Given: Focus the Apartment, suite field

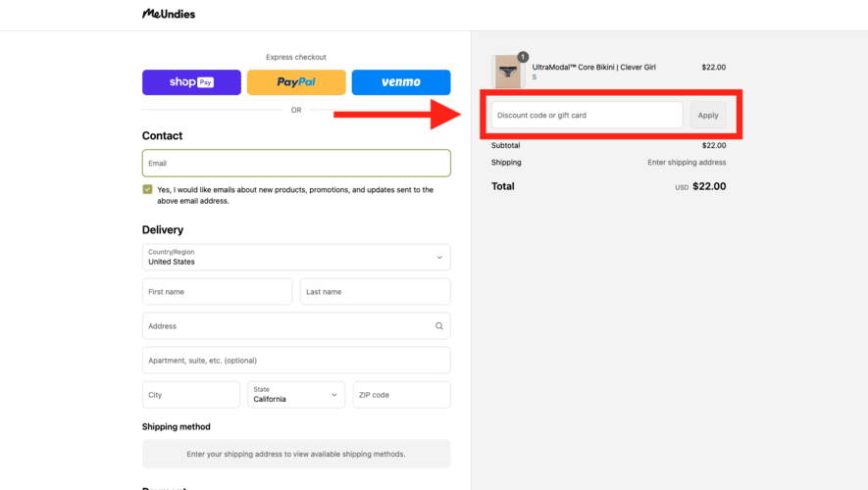Looking at the screenshot, I should [x=296, y=361].
